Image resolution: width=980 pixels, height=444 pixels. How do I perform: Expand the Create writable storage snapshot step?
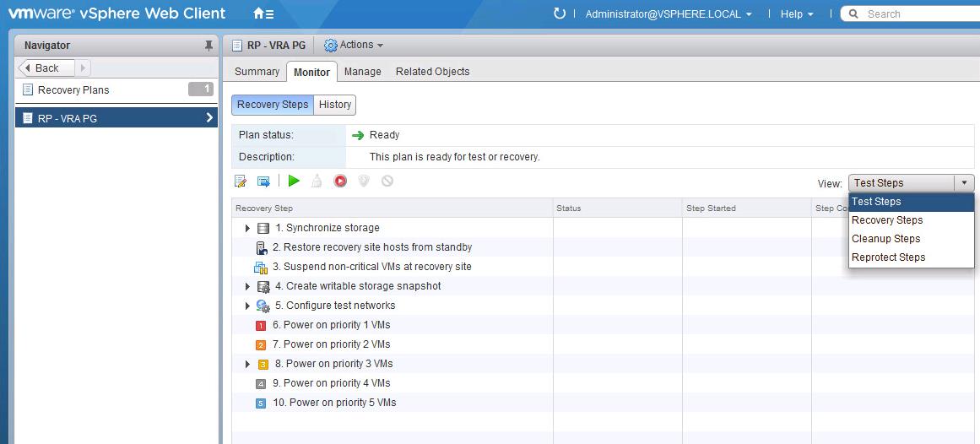[x=247, y=286]
